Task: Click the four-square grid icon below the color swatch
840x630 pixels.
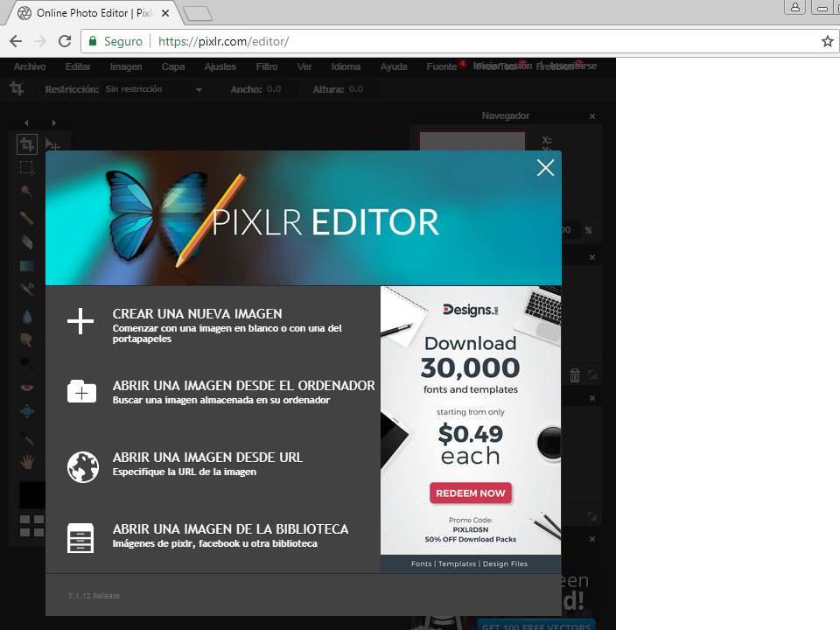Action: click(31, 526)
